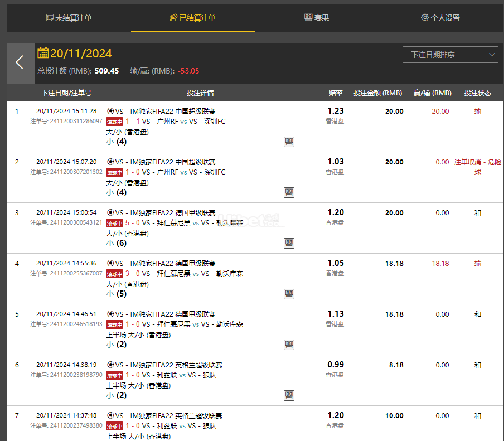Click 滚球中 badge in row 1
The width and height of the screenshot is (504, 441).
[114, 122]
